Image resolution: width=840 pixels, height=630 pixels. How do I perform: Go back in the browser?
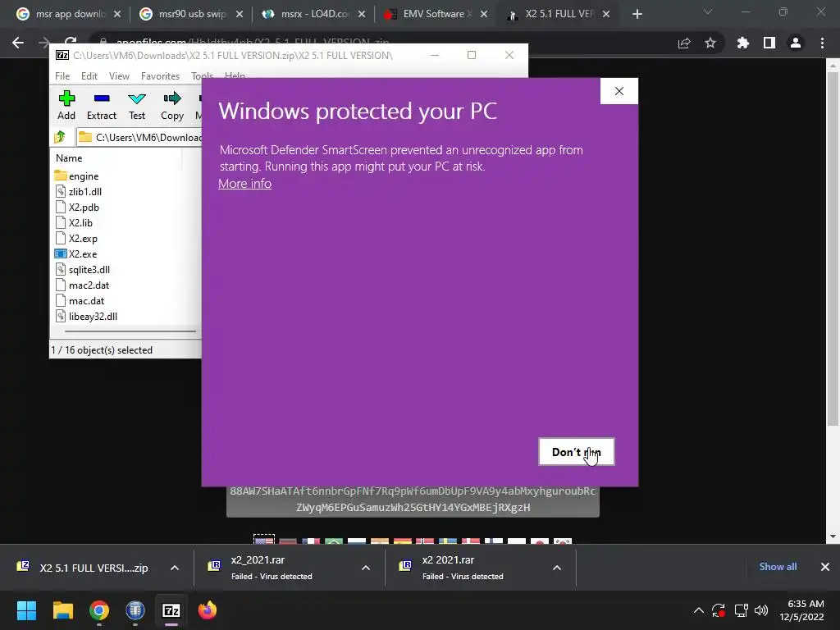pos(18,43)
